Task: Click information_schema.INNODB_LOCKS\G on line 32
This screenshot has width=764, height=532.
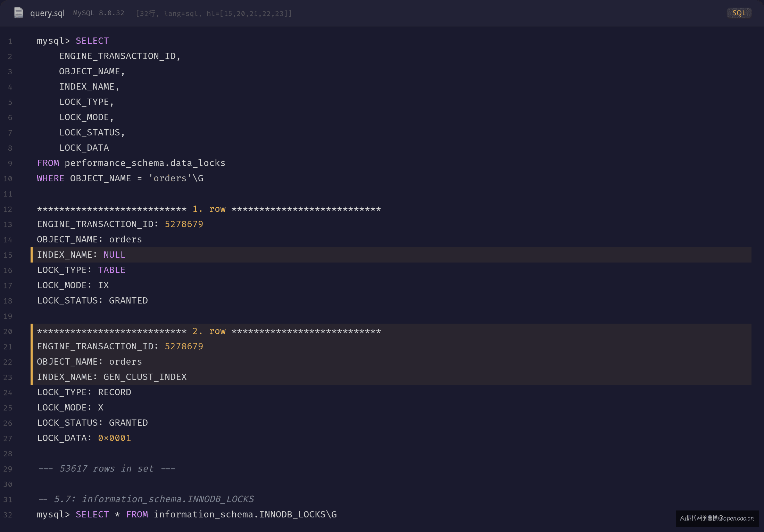Action: 245,515
